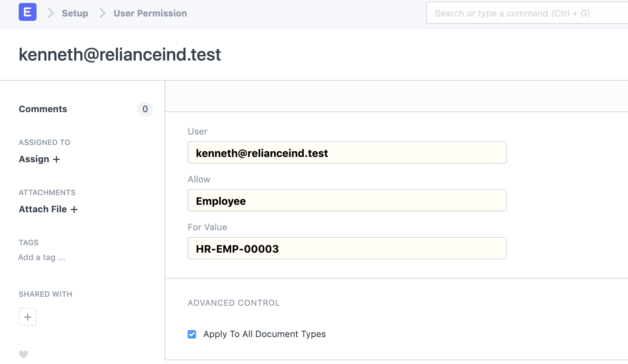Focus the search or command bar

(x=523, y=13)
